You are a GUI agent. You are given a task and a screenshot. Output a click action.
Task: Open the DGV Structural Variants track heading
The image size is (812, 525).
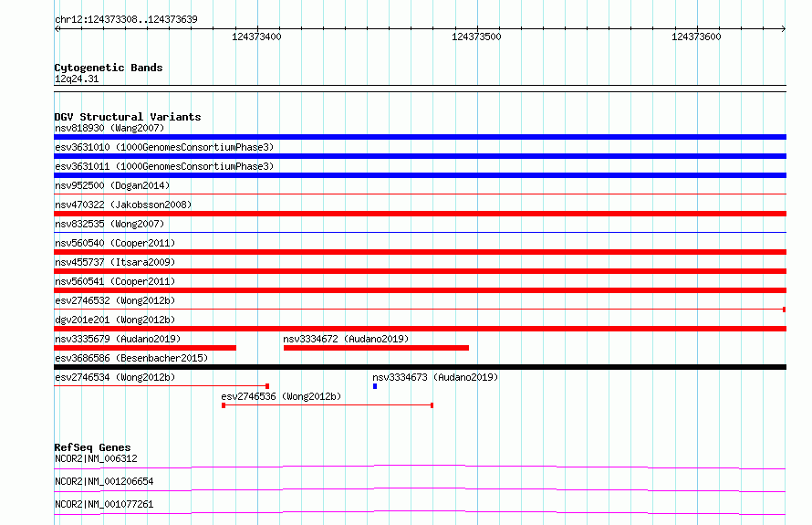coord(128,117)
